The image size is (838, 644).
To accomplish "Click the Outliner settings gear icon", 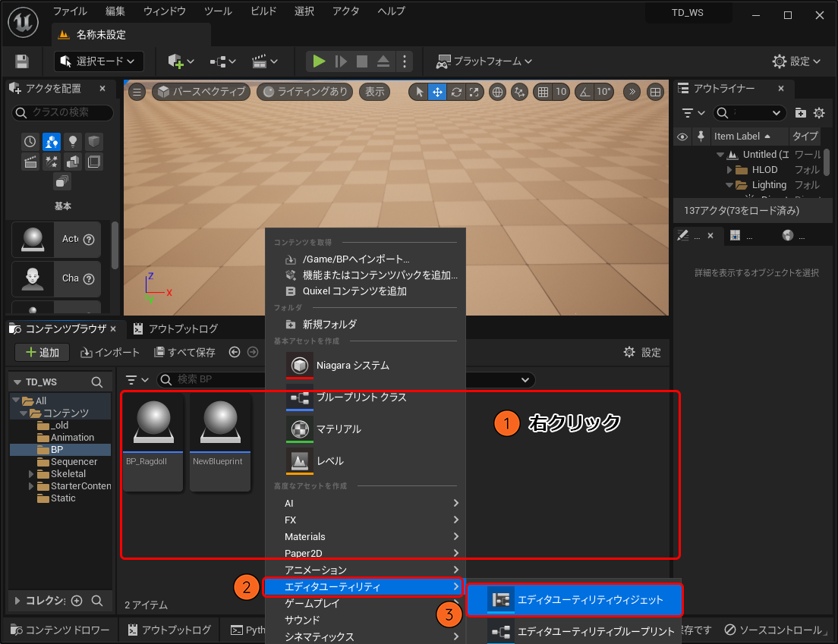I will point(819,113).
